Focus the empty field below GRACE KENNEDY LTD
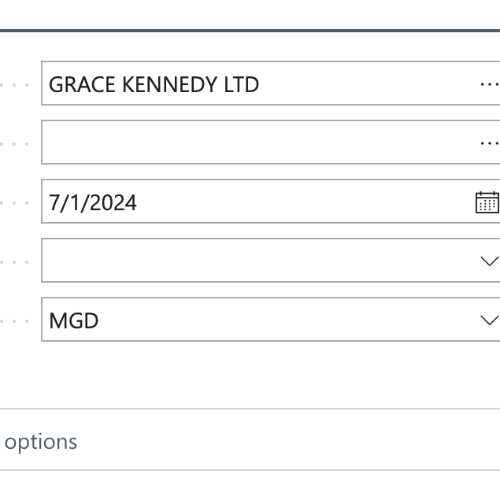Viewport: 500px width, 500px height. (x=271, y=142)
